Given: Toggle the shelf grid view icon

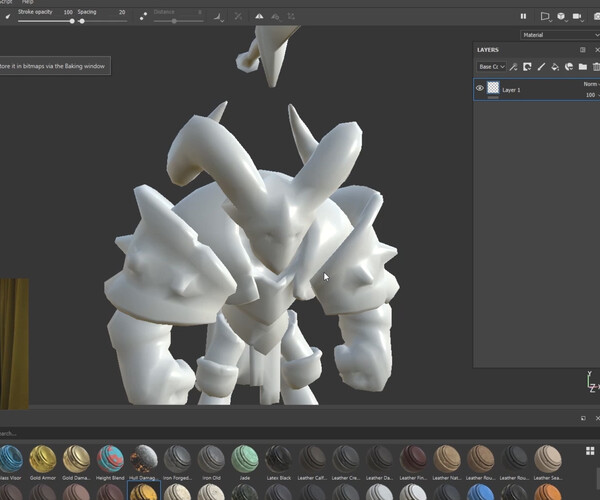Looking at the screenshot, I should pos(590,451).
